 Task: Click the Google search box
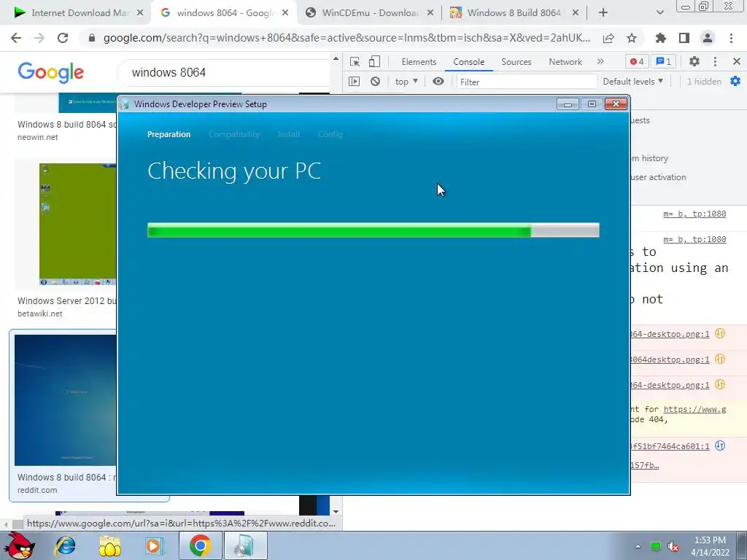[x=224, y=72]
